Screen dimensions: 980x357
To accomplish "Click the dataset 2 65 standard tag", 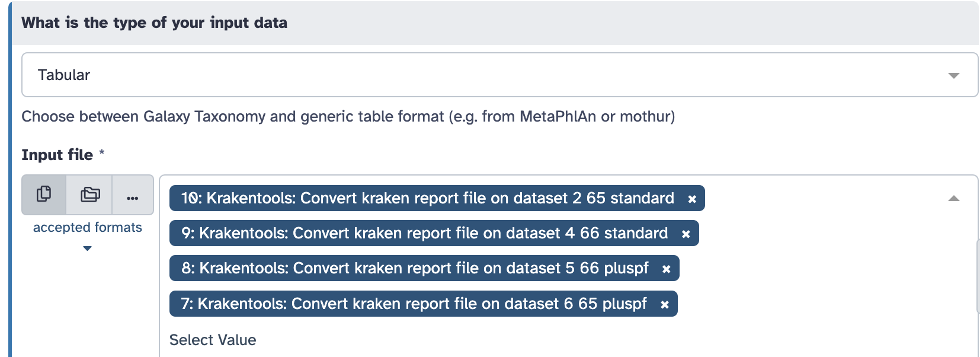I will 427,198.
